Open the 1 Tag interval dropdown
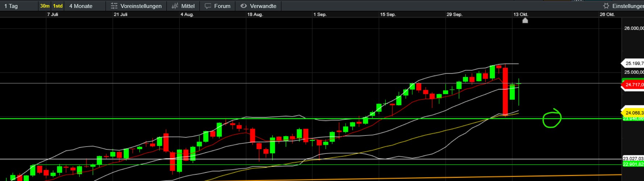This screenshot has width=644, height=181. click(x=11, y=6)
